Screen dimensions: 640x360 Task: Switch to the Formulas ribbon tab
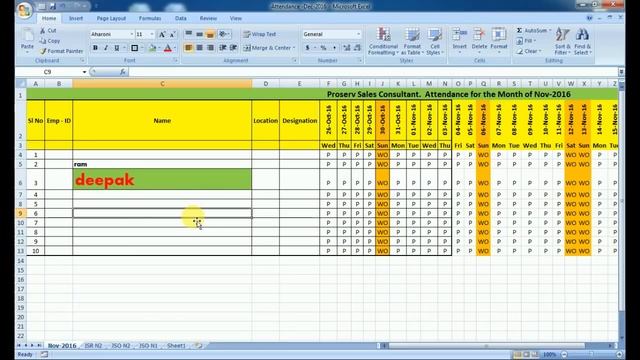pos(150,18)
